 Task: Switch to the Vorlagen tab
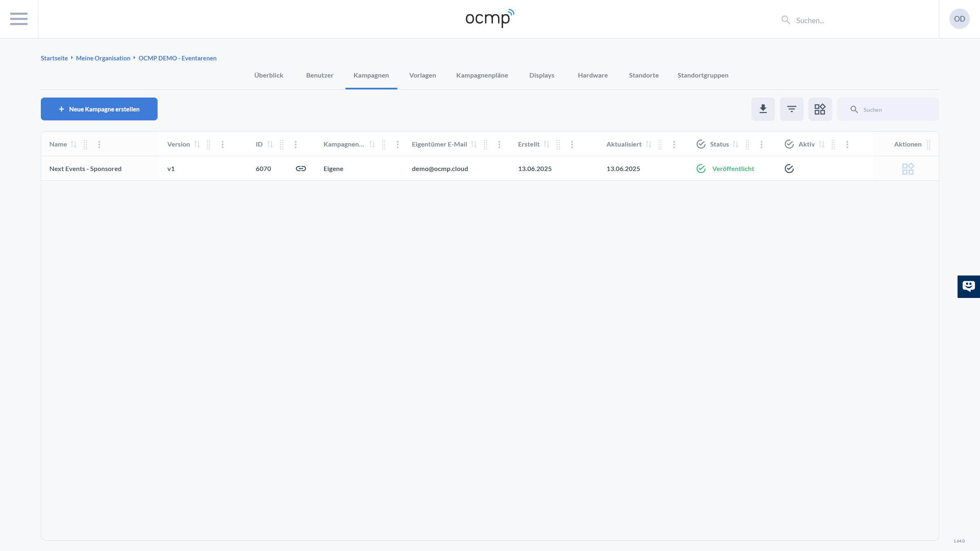(422, 76)
